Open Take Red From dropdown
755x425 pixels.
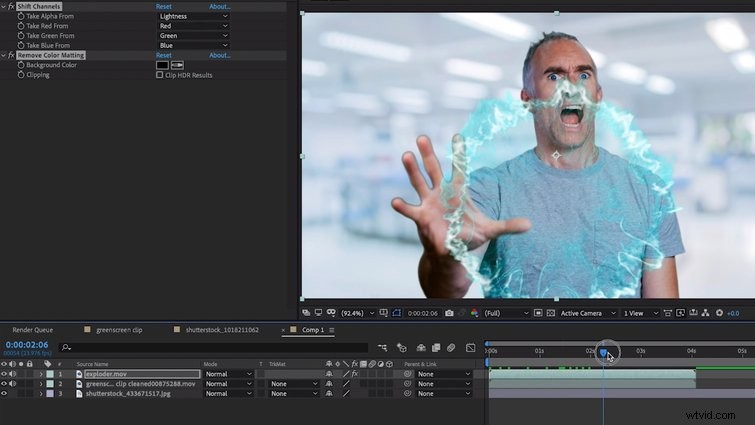click(194, 26)
